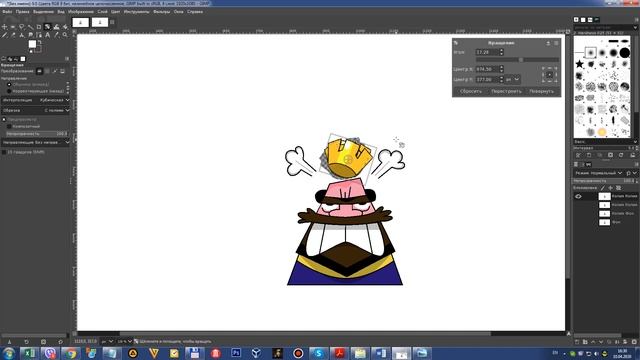640x360 pixels.
Task: Select the star brush thumbnail
Action: (x=579, y=64)
